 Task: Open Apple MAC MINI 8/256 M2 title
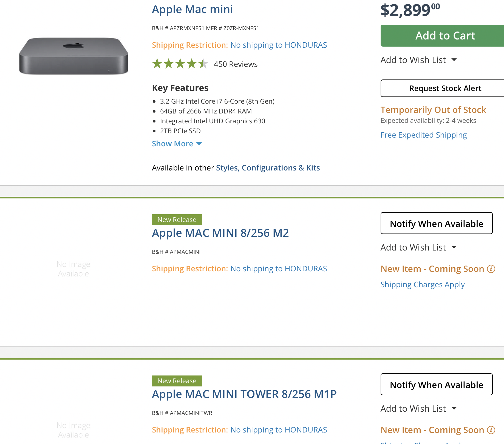pyautogui.click(x=220, y=233)
